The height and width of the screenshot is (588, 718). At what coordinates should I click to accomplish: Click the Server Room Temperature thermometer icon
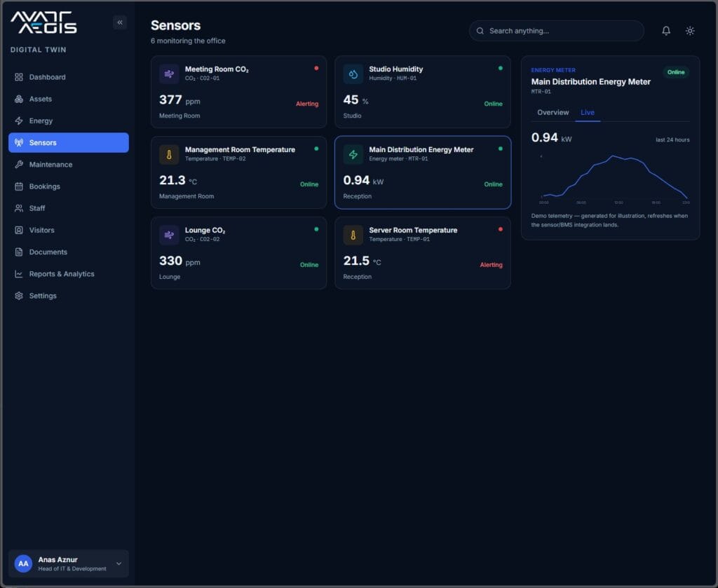[x=353, y=235]
